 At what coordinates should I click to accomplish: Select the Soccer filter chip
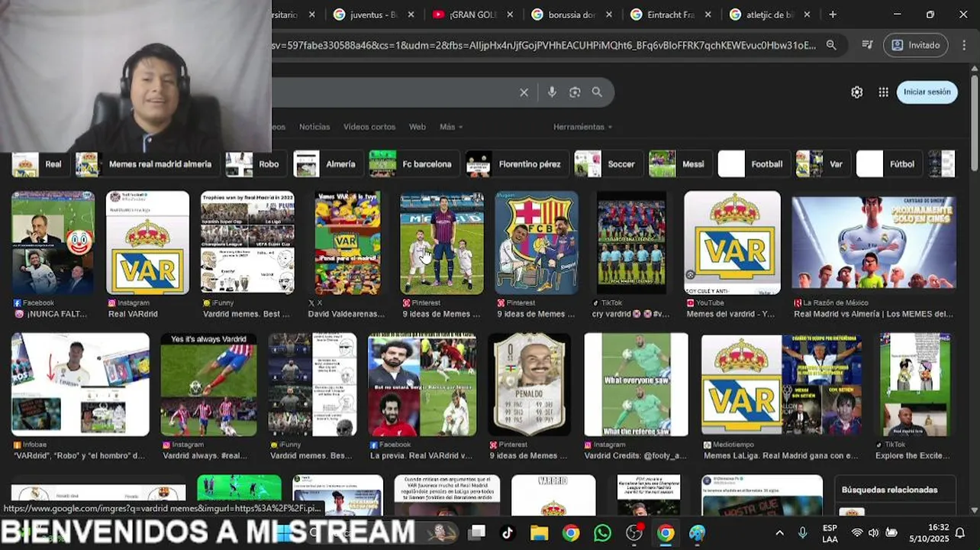tap(608, 164)
